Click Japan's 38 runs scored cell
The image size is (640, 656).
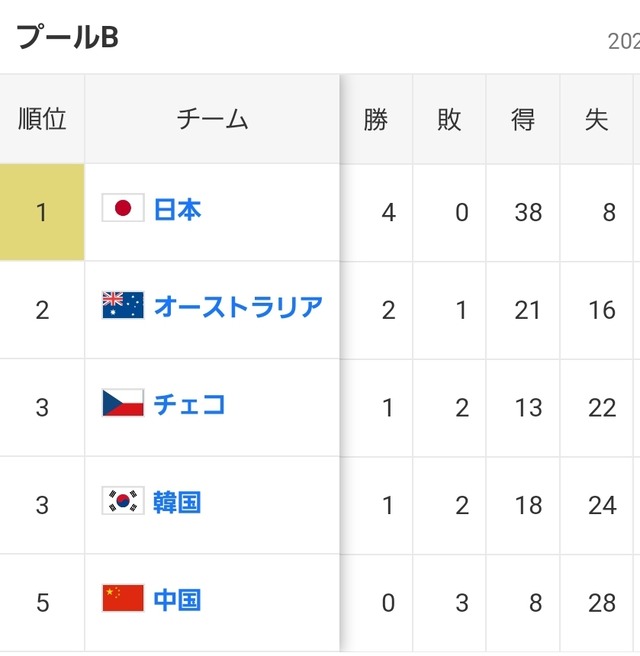[x=523, y=213]
